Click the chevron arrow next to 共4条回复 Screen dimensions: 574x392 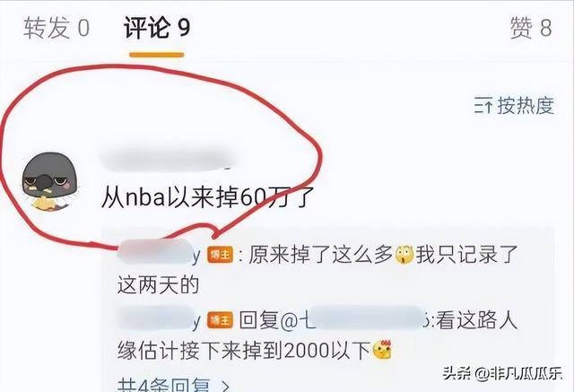225,386
